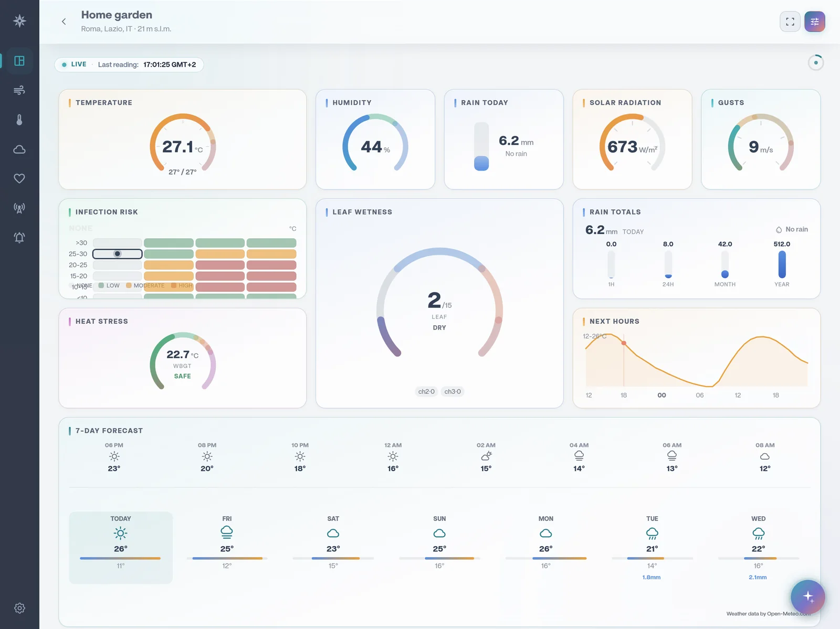Open the dashboard layout sidebar icon
840x629 pixels.
[x=19, y=61]
